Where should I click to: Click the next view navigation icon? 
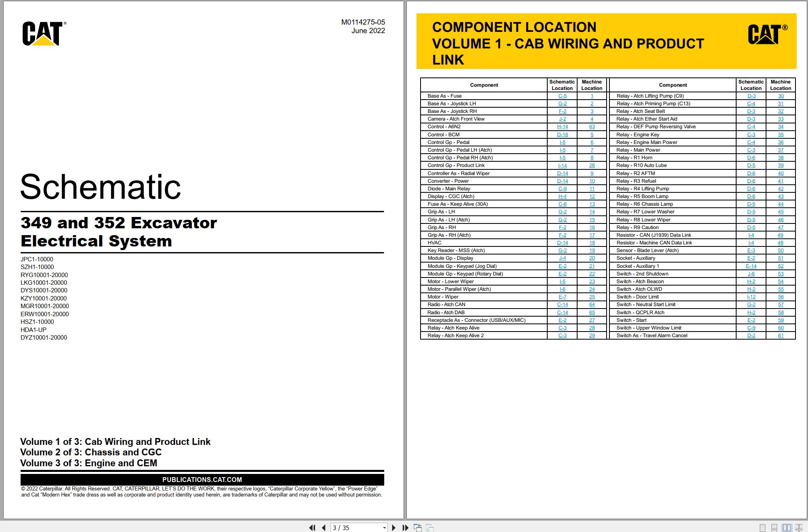pyautogui.click(x=430, y=528)
